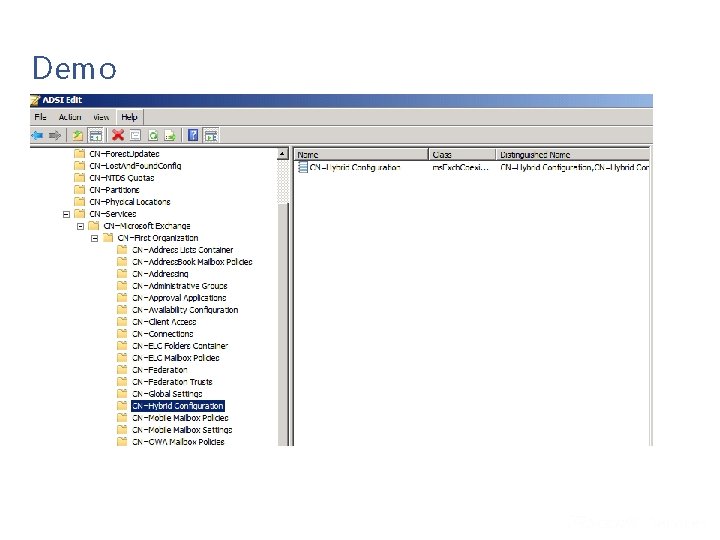The width and height of the screenshot is (720, 540).
Task: Open the Help menu
Action: [x=129, y=117]
